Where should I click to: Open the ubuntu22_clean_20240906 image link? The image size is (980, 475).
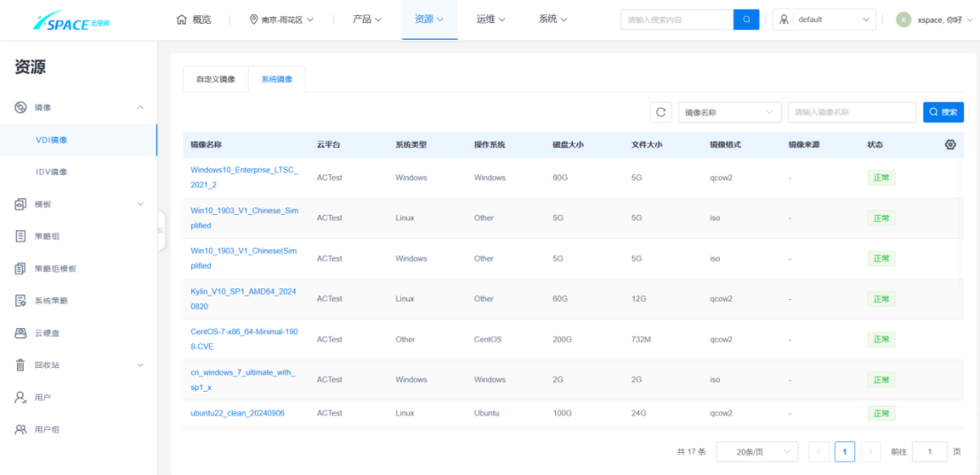pos(237,413)
